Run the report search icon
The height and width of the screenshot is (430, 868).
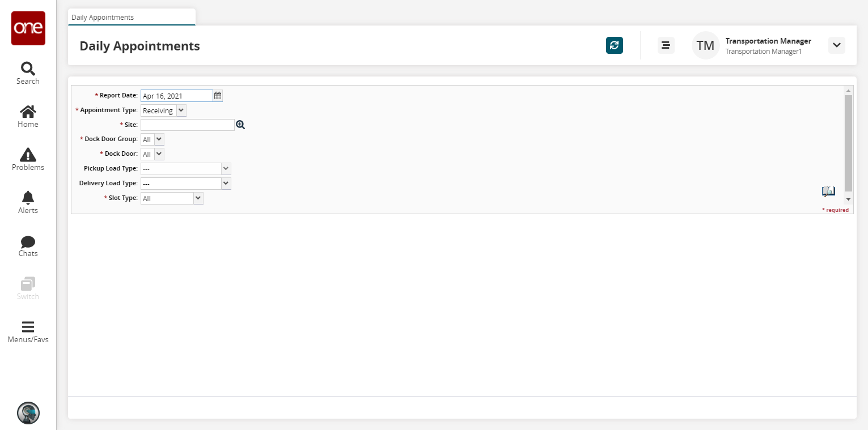828,192
